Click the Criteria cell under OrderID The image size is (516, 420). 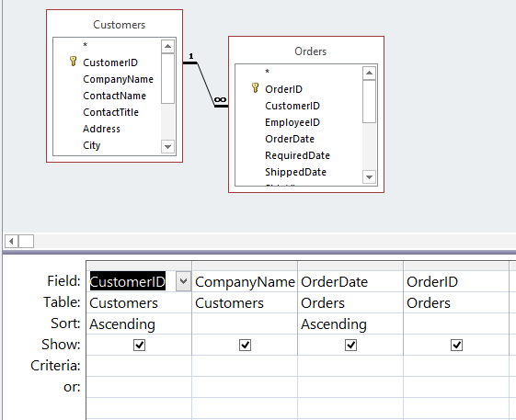coord(456,366)
